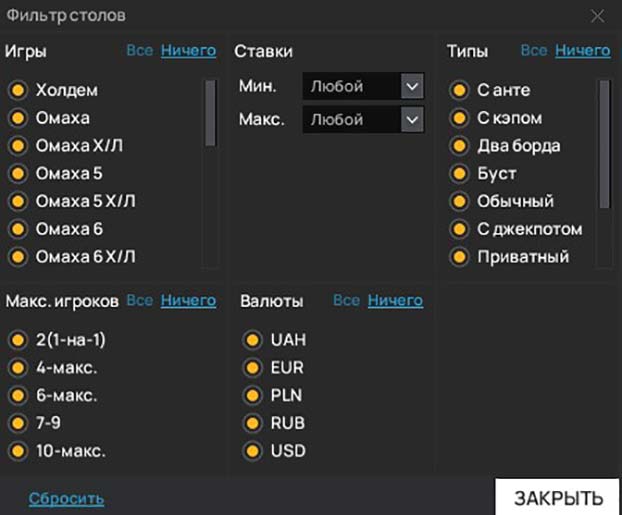The height and width of the screenshot is (515, 622).
Task: Select Ничего in Валюты section
Action: [395, 300]
